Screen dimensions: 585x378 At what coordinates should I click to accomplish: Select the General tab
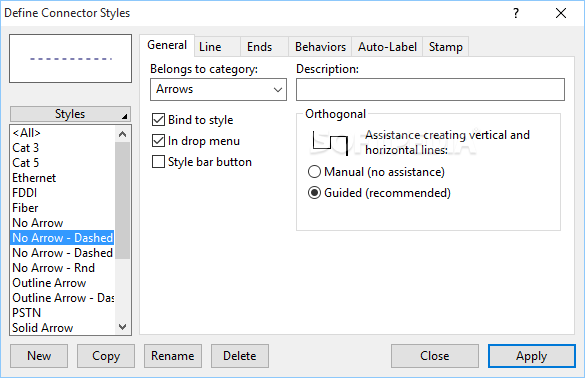(167, 45)
